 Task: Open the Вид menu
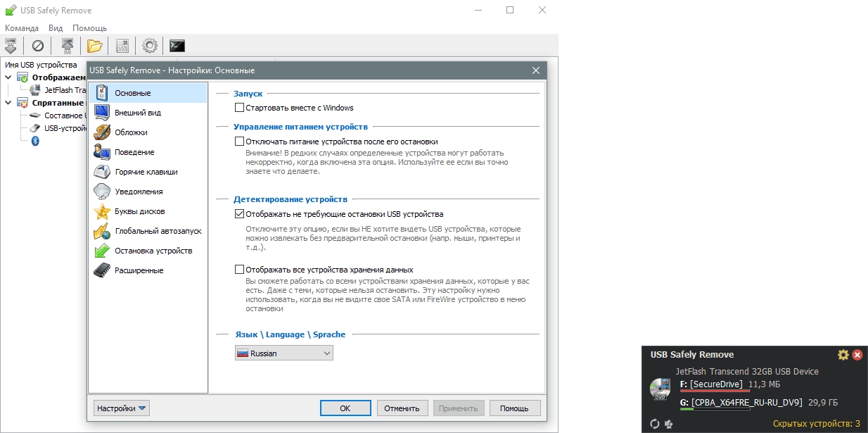[x=56, y=27]
